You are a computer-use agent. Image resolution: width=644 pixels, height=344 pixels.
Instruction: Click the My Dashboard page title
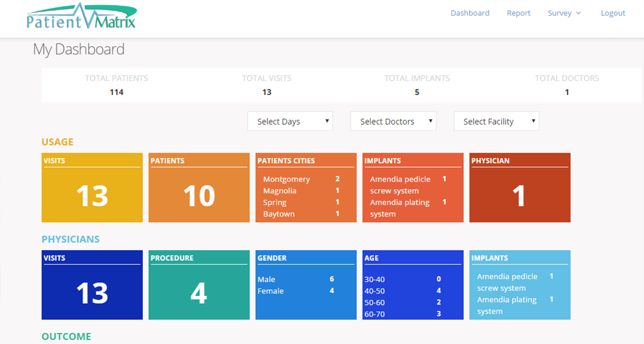click(78, 49)
